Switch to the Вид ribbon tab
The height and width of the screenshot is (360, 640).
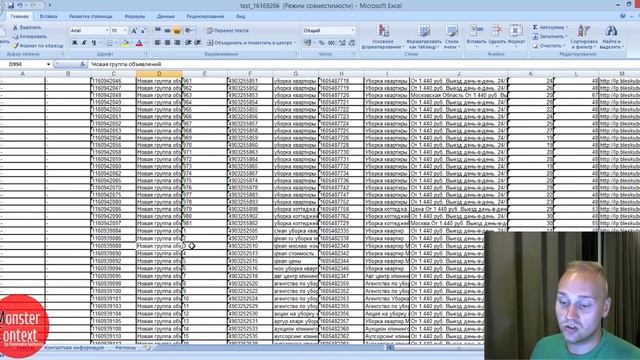point(240,16)
